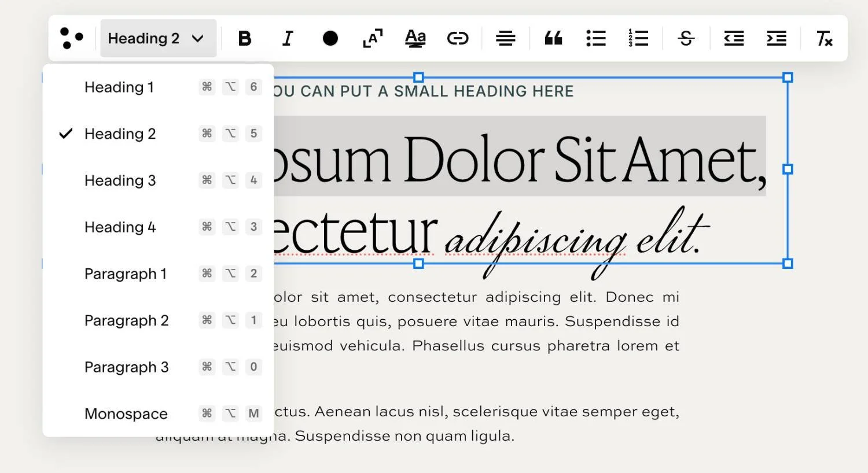Screen dimensions: 868x473
Task: Open the Aa text highlight/case icon
Action: pyautogui.click(x=415, y=39)
